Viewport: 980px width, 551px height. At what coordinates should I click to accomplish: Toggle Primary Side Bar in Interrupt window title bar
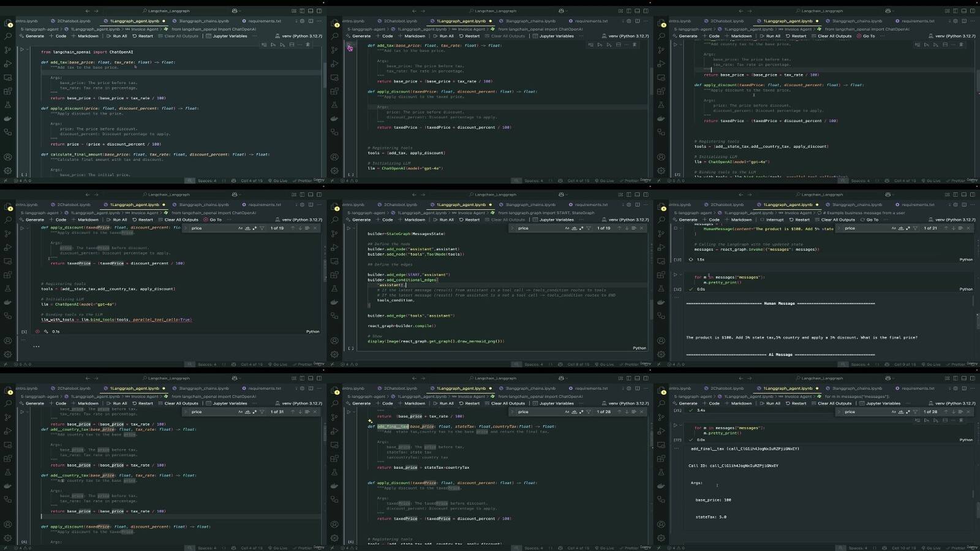click(956, 194)
